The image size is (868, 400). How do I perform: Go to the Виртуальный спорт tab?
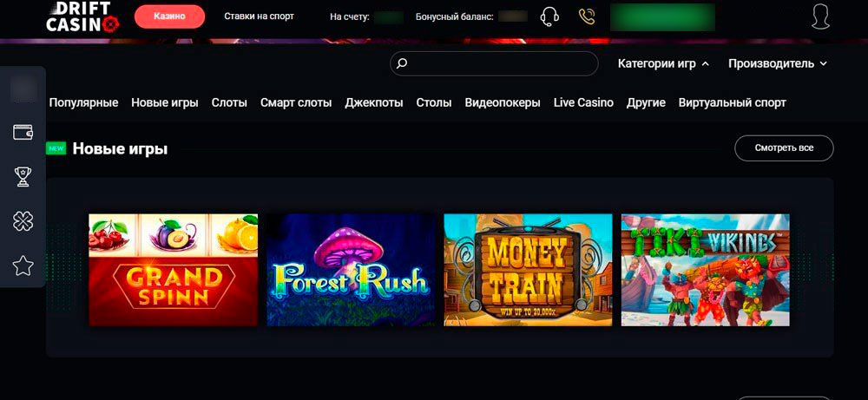tap(732, 102)
